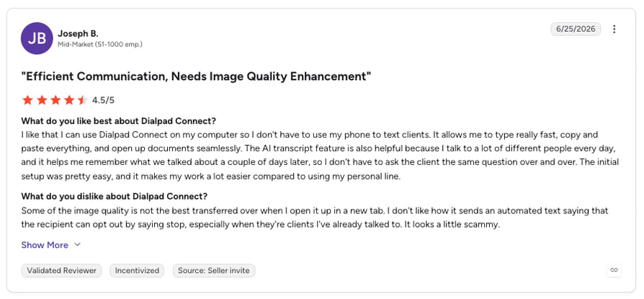Select the Incentivized tag
The height and width of the screenshot is (299, 644).
click(137, 271)
